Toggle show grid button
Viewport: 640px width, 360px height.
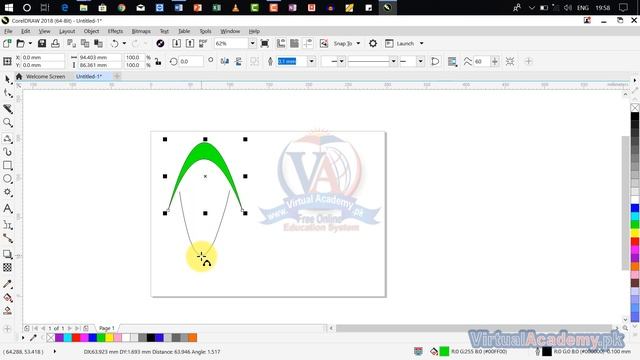(294, 43)
